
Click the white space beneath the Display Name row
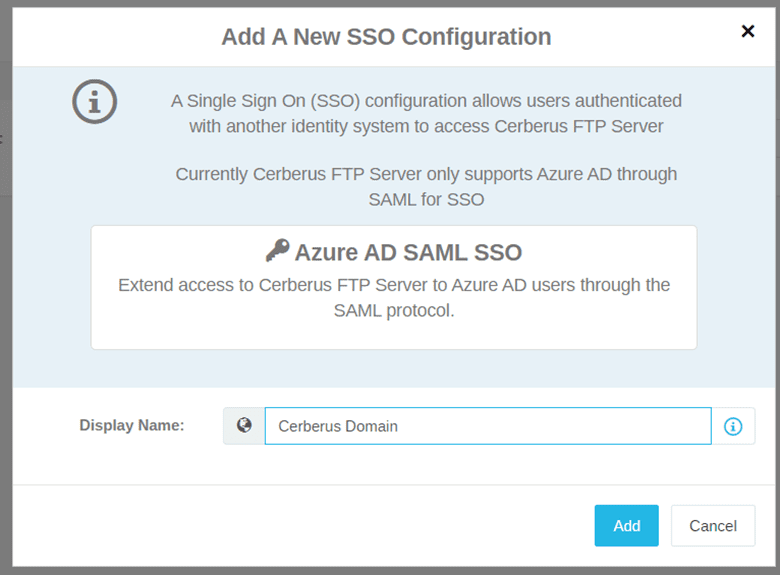coord(394,465)
